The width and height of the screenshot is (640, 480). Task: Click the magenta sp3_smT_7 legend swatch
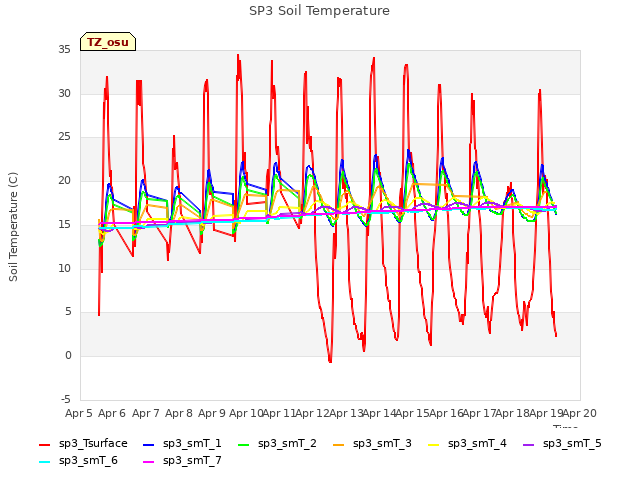[x=149, y=462]
